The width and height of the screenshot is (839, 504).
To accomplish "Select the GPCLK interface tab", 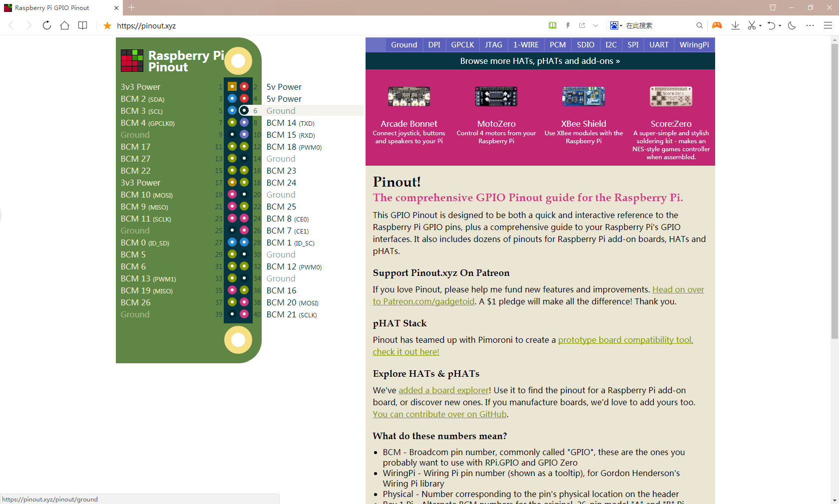I will (x=463, y=44).
